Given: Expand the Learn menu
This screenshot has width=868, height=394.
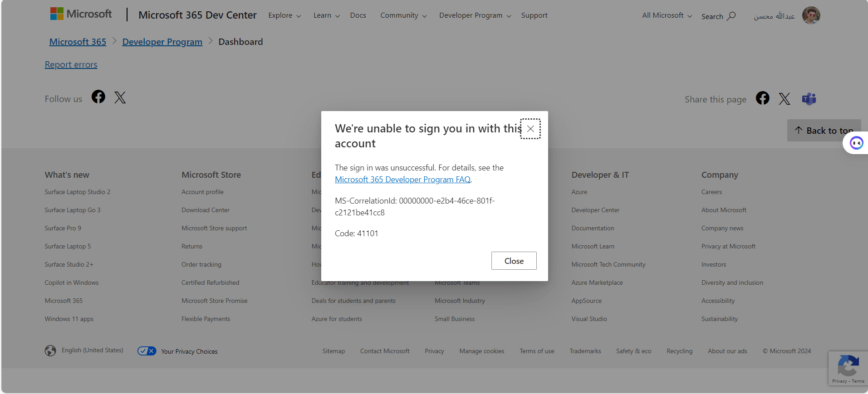Looking at the screenshot, I should pyautogui.click(x=327, y=15).
